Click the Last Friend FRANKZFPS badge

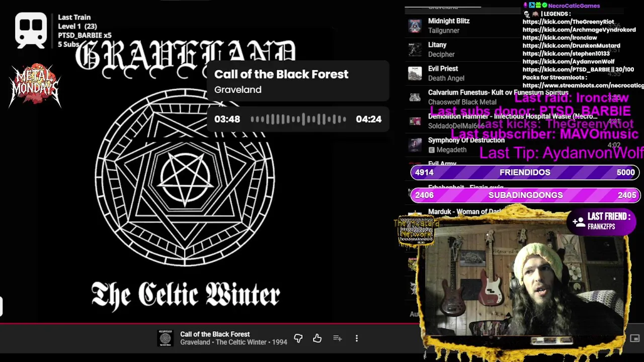pyautogui.click(x=601, y=221)
